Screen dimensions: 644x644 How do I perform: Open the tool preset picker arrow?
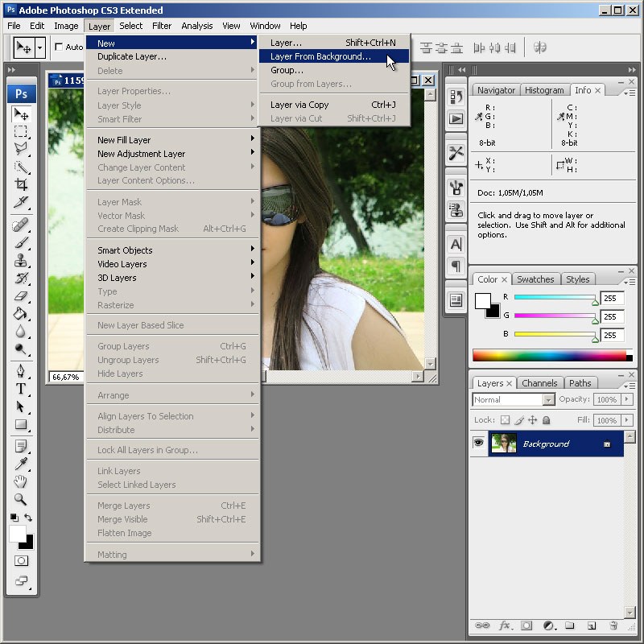39,47
